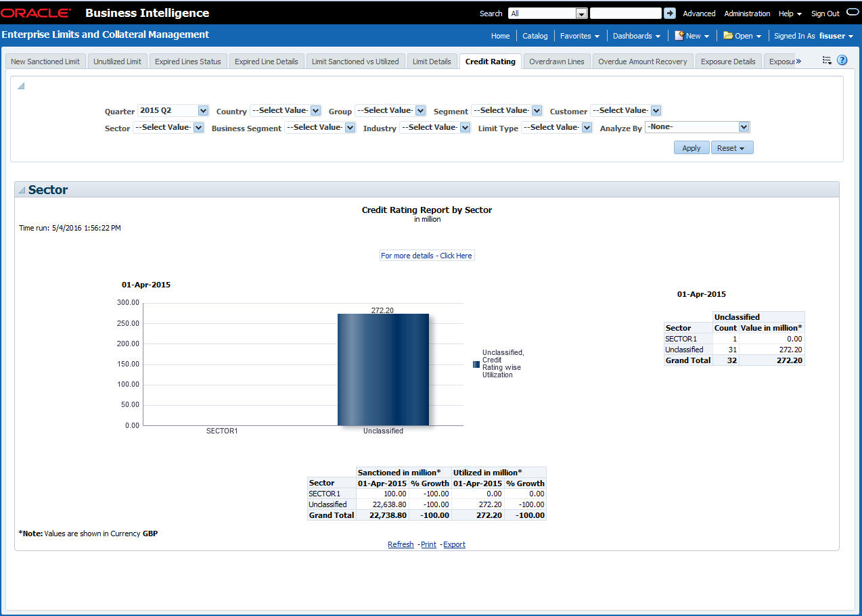Switch to Limit Details tab
The width and height of the screenshot is (862, 616).
(x=432, y=62)
